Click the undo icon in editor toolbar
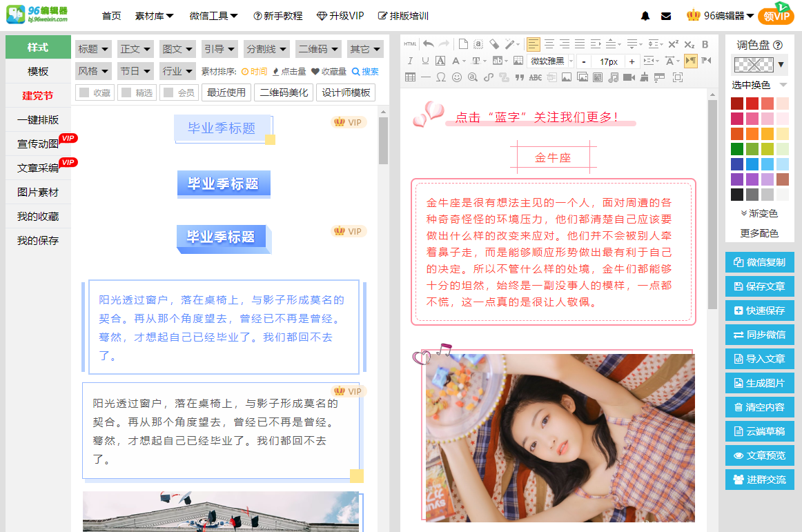 point(427,43)
